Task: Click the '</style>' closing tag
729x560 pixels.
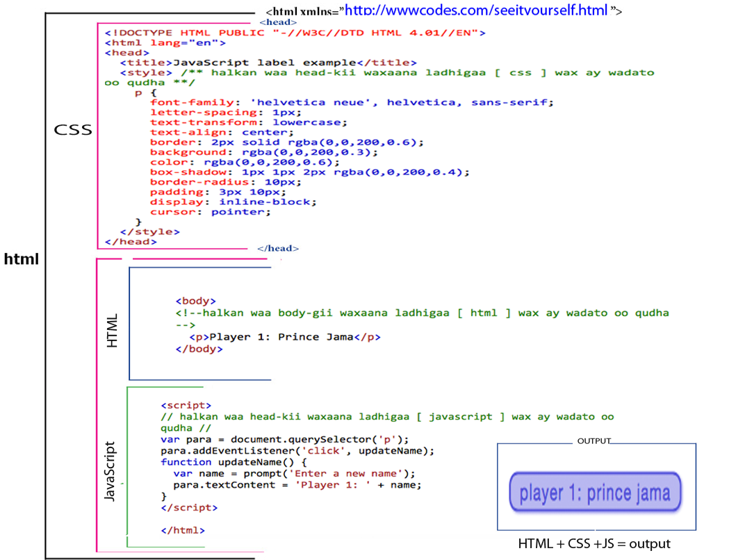Action: pos(149,232)
